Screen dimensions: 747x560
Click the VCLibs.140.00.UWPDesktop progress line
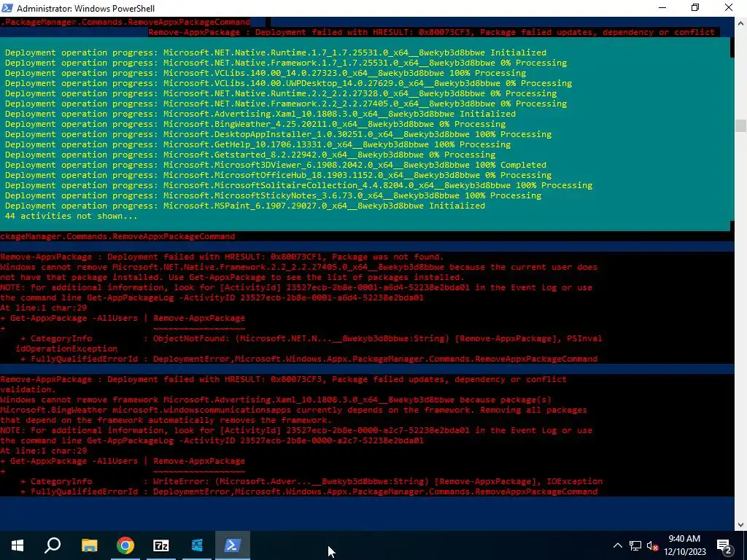[x=288, y=83]
